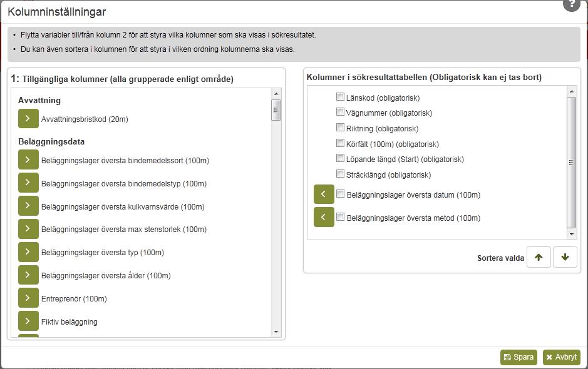Click the Avbryt button
The height and width of the screenshot is (369, 588).
coord(561,357)
